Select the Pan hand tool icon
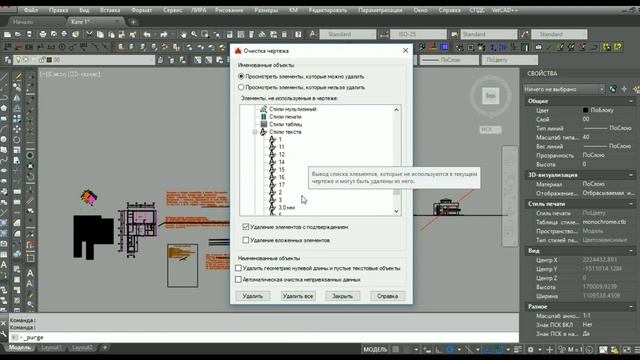Screen dimensions: 640x360 [x=183, y=34]
